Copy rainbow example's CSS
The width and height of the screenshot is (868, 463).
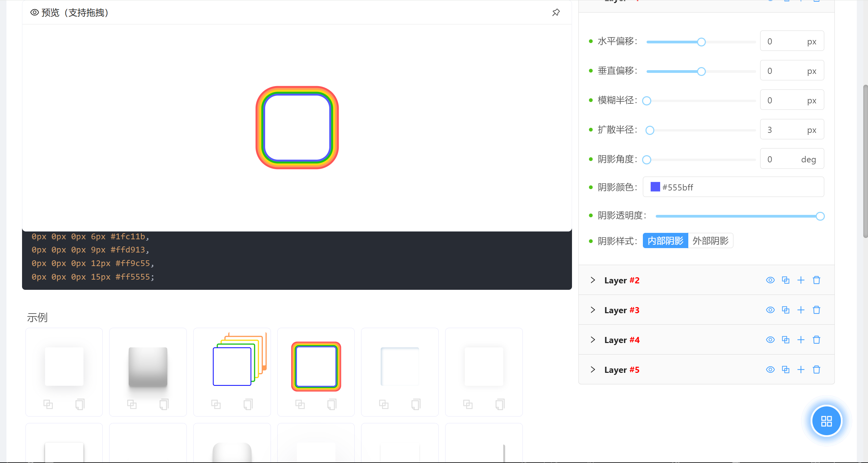coord(332,404)
